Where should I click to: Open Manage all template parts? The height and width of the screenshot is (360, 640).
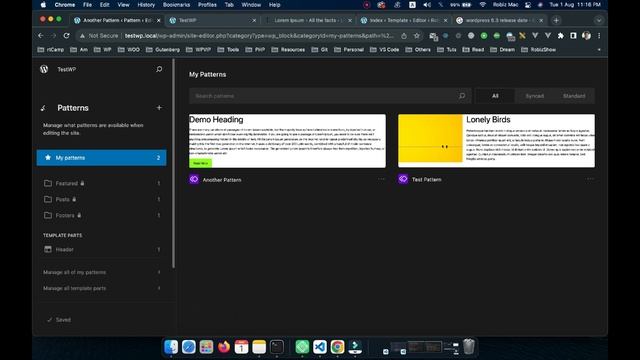[102, 288]
